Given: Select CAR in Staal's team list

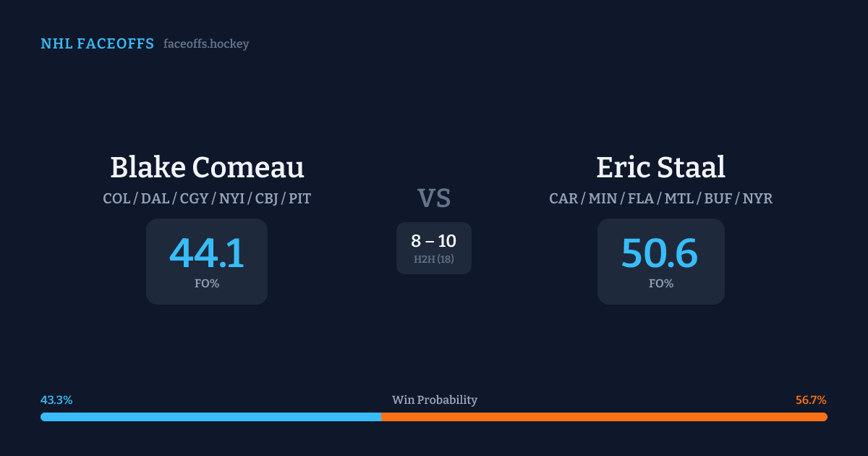Looking at the screenshot, I should 563,198.
